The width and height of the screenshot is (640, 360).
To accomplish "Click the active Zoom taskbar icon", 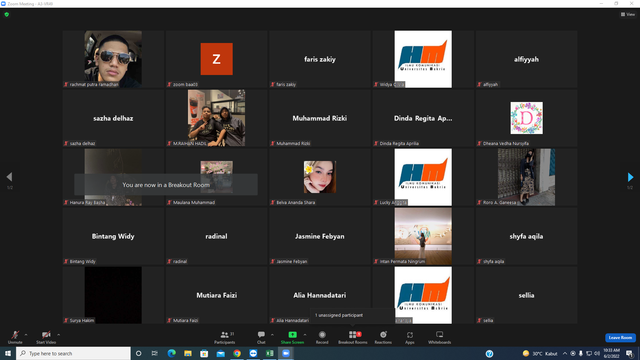I will [x=286, y=353].
